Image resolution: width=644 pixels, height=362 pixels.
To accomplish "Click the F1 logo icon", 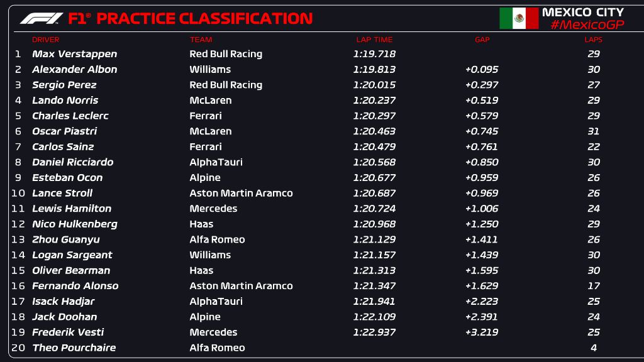I will (42, 18).
